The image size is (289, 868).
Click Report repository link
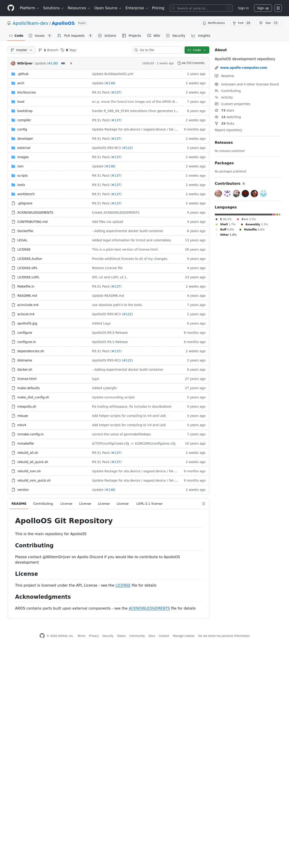[228, 130]
